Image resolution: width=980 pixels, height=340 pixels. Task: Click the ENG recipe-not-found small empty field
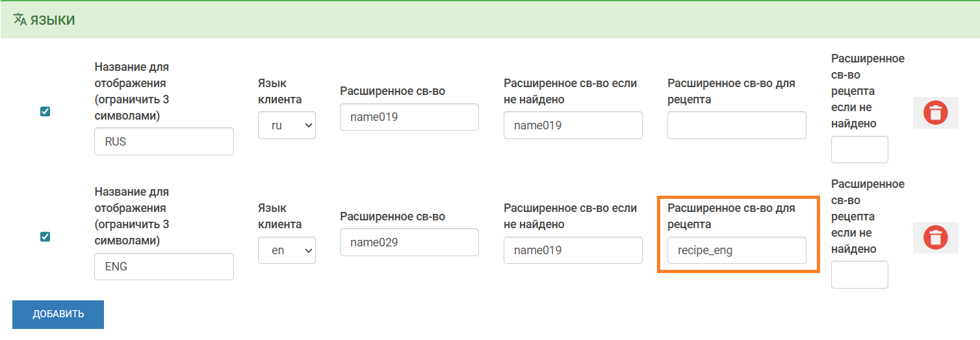click(859, 274)
